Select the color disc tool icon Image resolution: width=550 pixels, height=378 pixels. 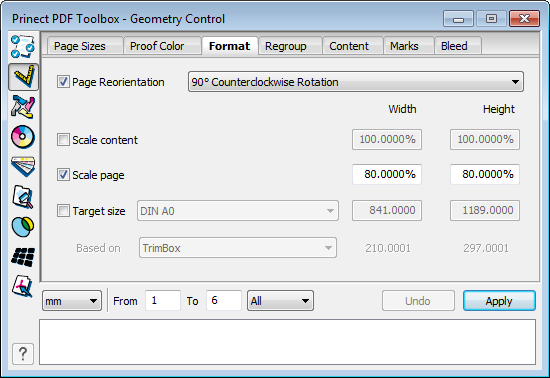tap(23, 136)
